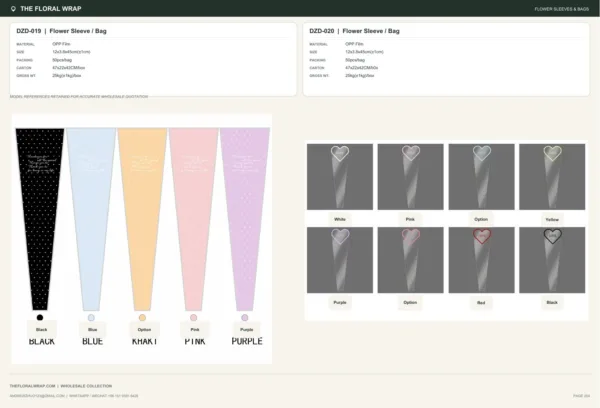Select the light blue cone sleeve image

pyautogui.click(x=91, y=219)
